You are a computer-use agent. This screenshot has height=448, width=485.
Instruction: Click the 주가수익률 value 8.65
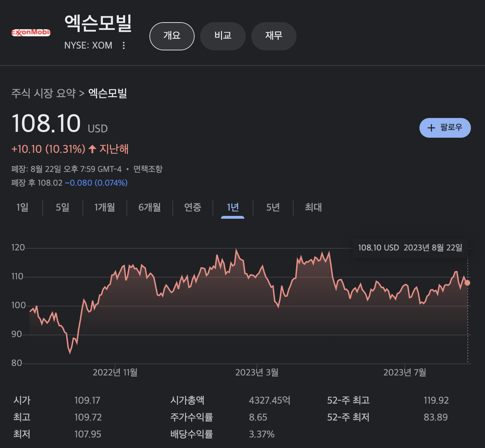coord(258,417)
